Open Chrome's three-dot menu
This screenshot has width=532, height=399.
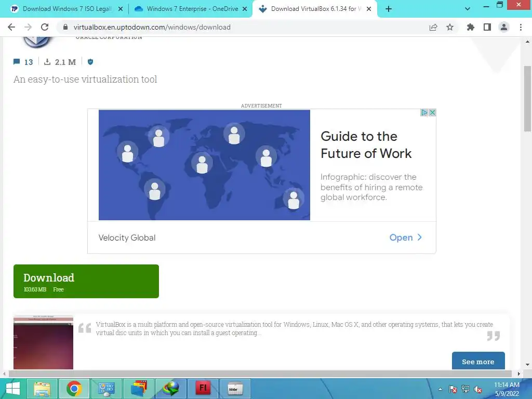click(521, 27)
